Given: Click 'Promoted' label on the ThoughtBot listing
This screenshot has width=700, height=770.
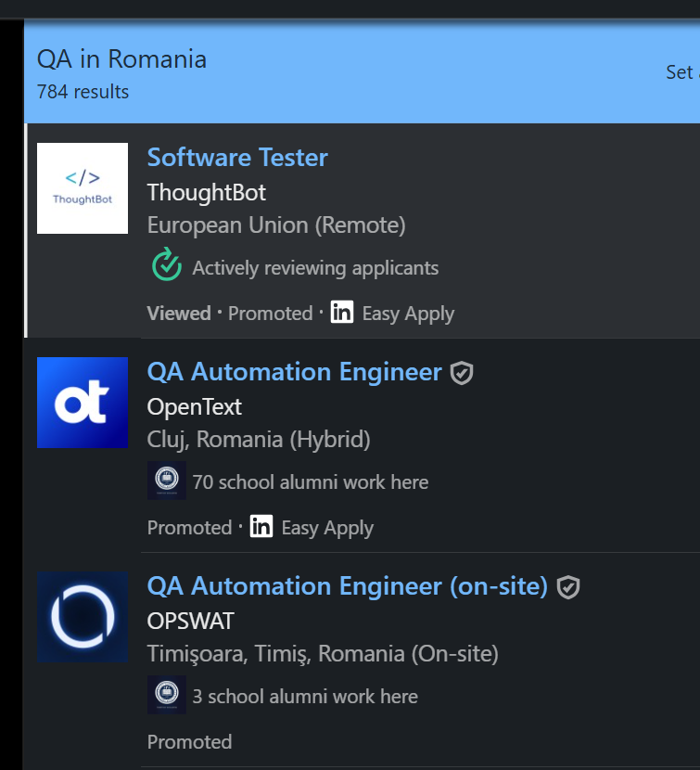Looking at the screenshot, I should 271,314.
